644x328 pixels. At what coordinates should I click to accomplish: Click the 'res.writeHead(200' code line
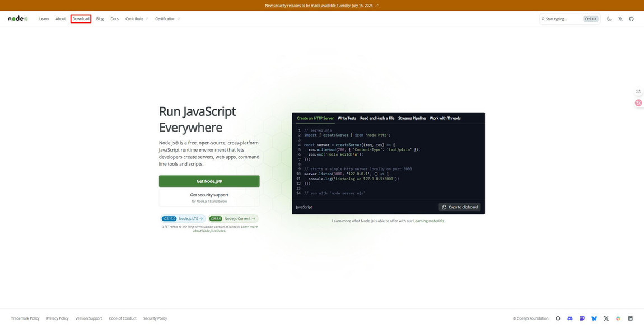click(365, 150)
